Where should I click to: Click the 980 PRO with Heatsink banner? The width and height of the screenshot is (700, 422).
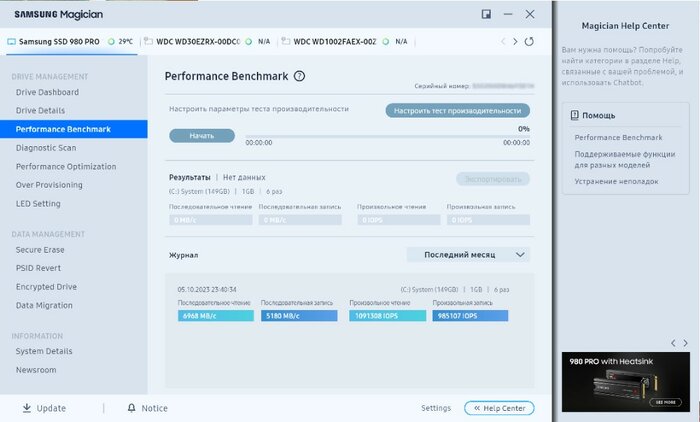tap(625, 382)
